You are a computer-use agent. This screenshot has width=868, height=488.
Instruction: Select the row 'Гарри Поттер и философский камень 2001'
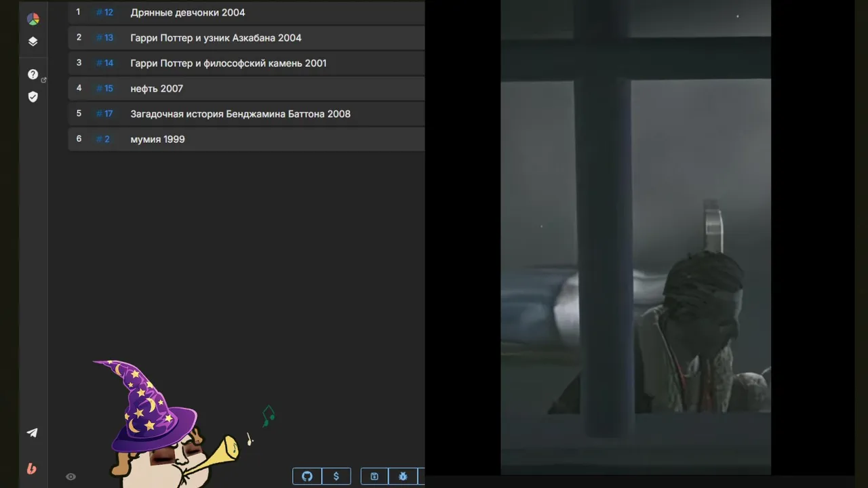pos(246,63)
